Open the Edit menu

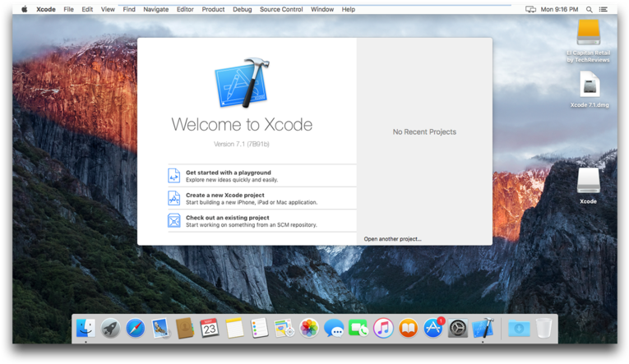87,9
